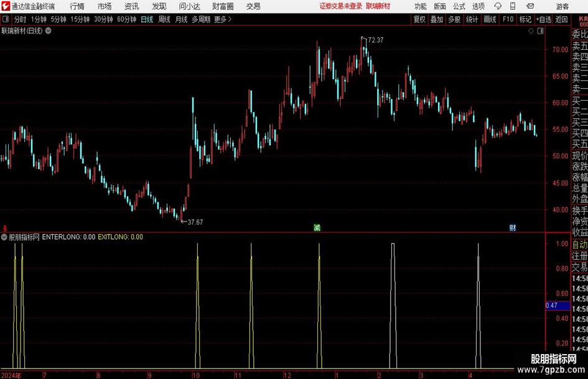Open the 多周期 multi-period view

coord(201,19)
